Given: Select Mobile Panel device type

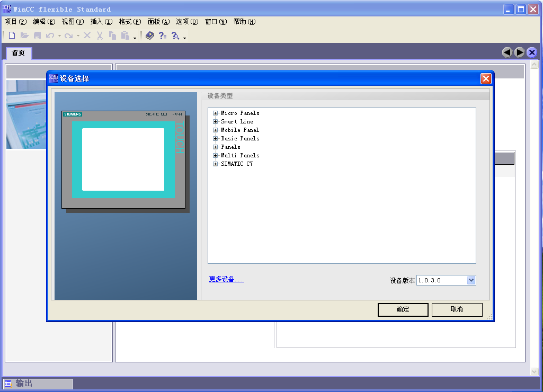Looking at the screenshot, I should coord(240,130).
